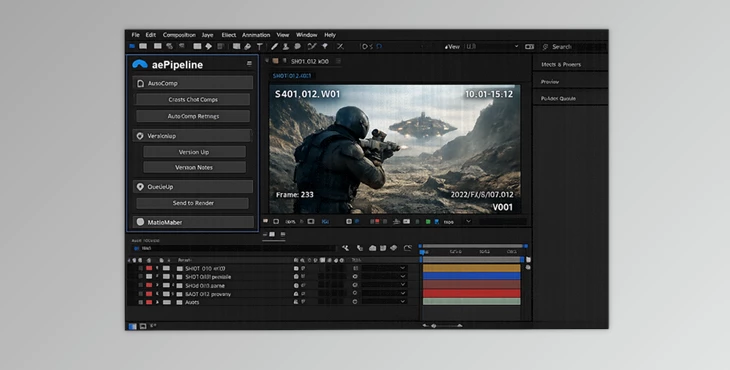Click the AutoComp Retrings button
This screenshot has width=730, height=370.
click(x=193, y=116)
